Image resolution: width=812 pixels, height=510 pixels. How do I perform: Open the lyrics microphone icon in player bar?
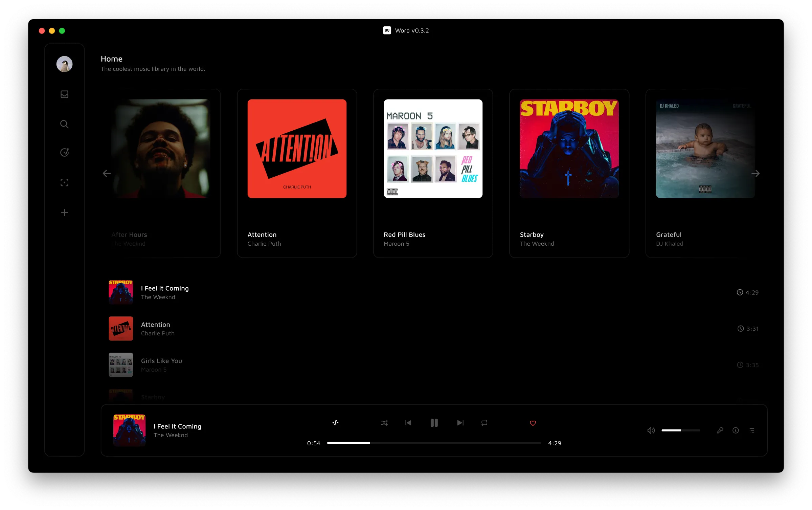tap(720, 430)
